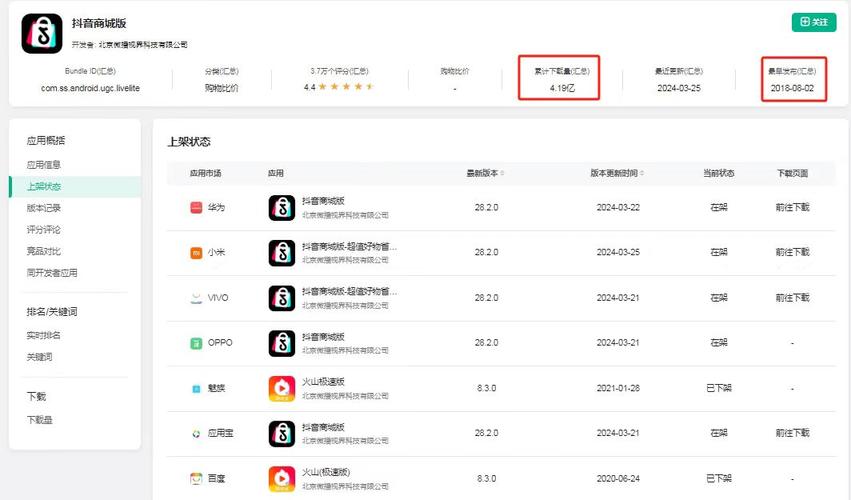Select 版本记录 in the sidebar
This screenshot has width=851, height=500.
coord(44,208)
